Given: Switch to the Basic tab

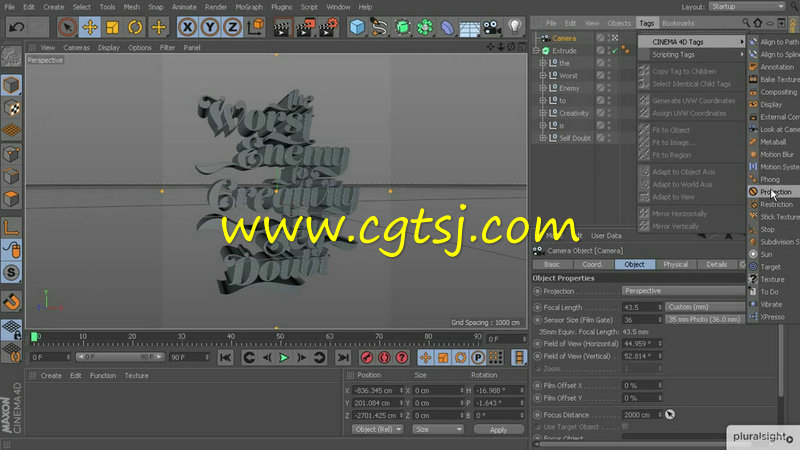Looking at the screenshot, I should (x=552, y=264).
